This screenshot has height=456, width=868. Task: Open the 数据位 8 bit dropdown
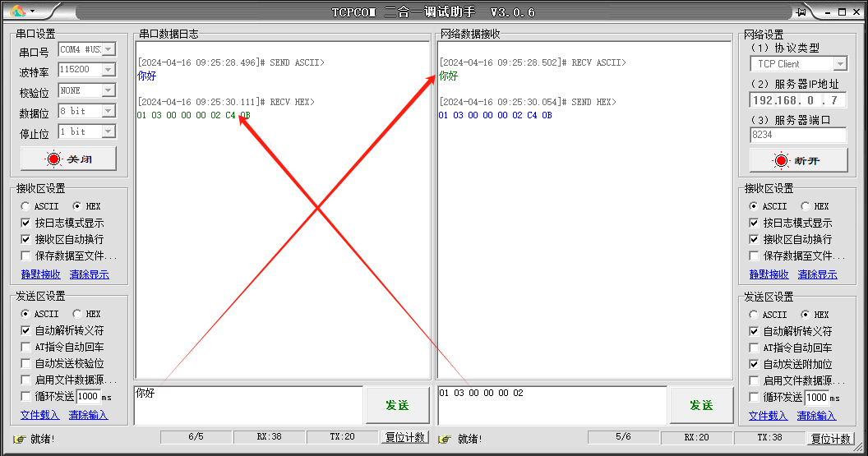coord(108,111)
